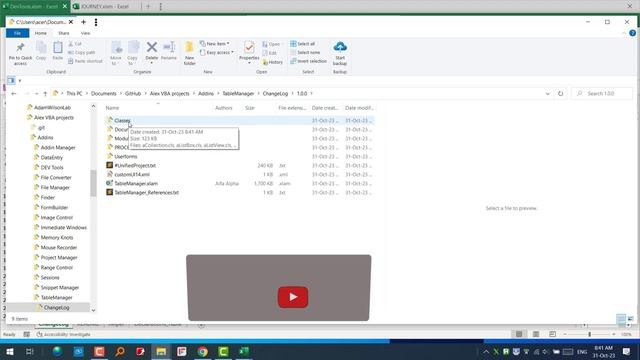This screenshot has height=360, width=640.
Task: Select the Userforms folder
Action: [126, 156]
